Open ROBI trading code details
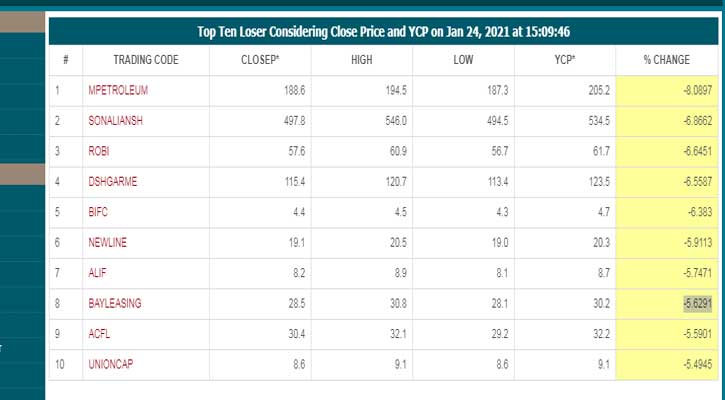This screenshot has width=725, height=400. tap(98, 152)
